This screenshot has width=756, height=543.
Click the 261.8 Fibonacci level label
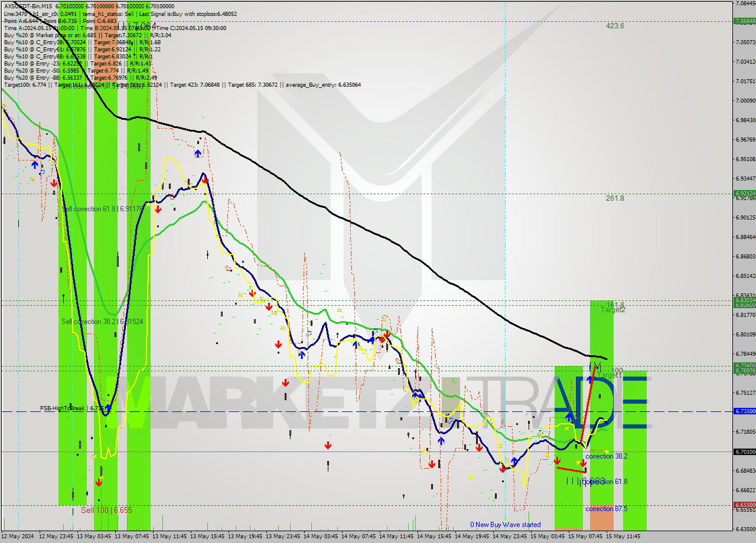pos(615,198)
